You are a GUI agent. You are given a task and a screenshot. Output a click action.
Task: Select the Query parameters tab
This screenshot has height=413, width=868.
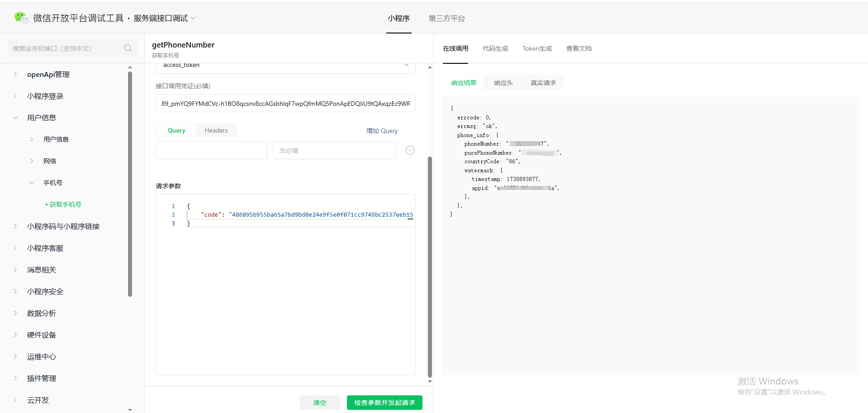pyautogui.click(x=176, y=130)
